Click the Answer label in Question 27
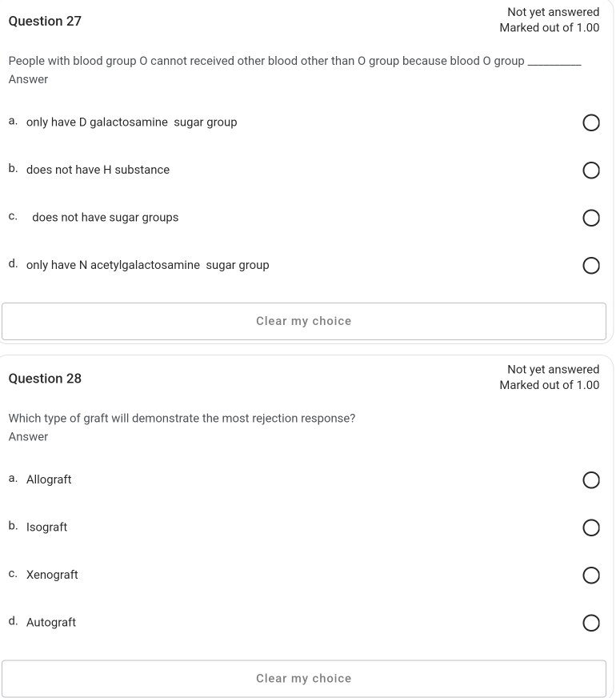The image size is (616, 698). click(28, 79)
